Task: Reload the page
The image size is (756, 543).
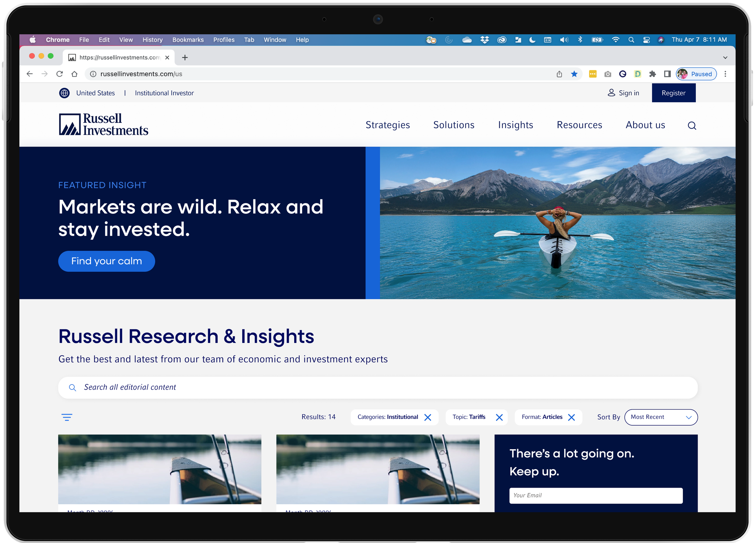Action: (60, 74)
